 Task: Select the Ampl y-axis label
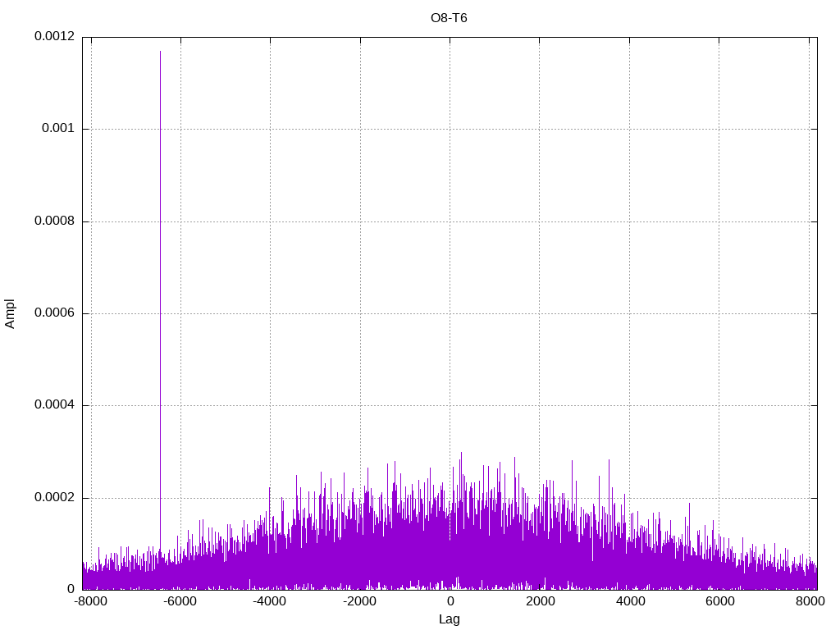pyautogui.click(x=10, y=314)
